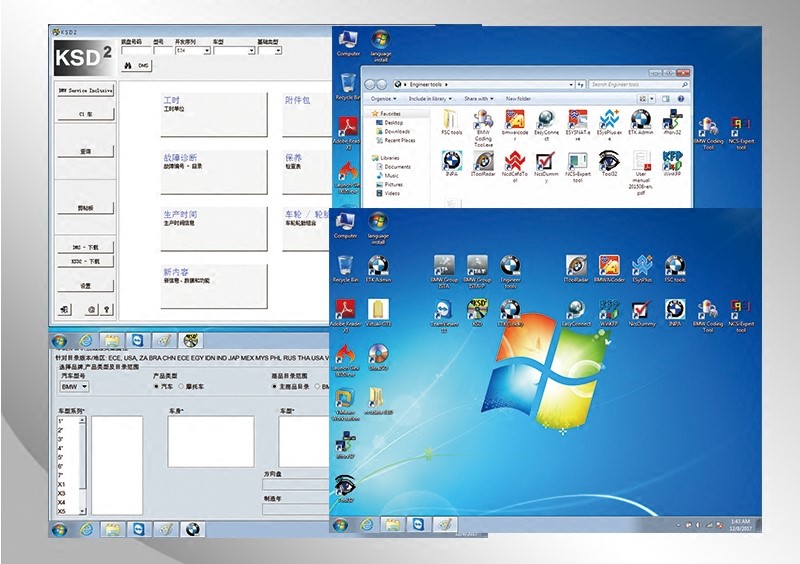Click the 车型系列 list vertical scrollbar

83,465
